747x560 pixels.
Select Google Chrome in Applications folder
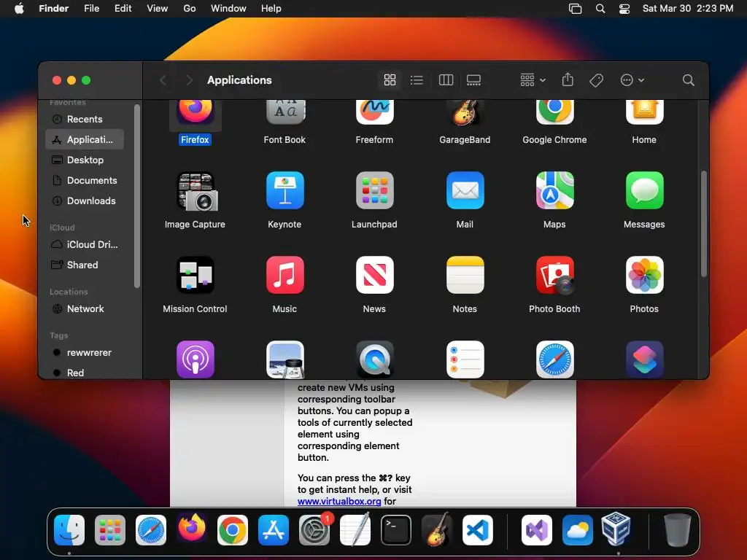[x=554, y=112]
